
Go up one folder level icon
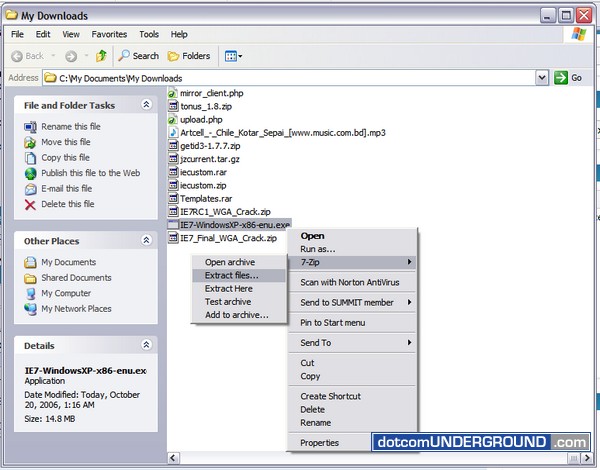pyautogui.click(x=101, y=56)
